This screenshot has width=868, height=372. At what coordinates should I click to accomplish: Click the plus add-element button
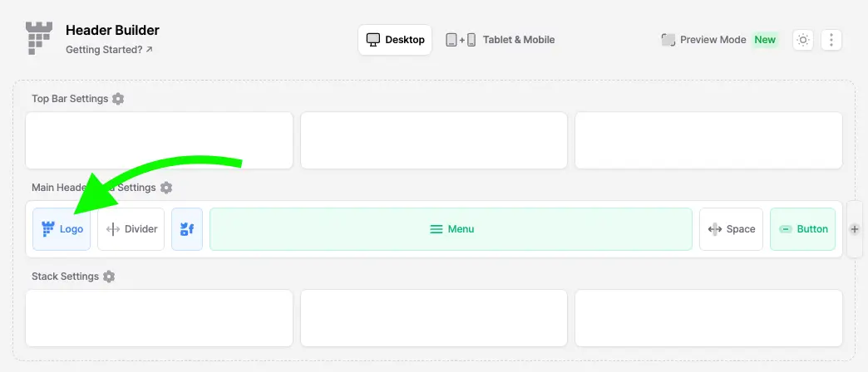(x=854, y=229)
